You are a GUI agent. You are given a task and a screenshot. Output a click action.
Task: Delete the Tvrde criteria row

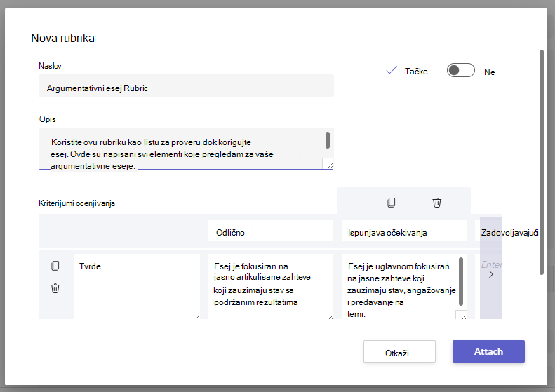pos(55,288)
